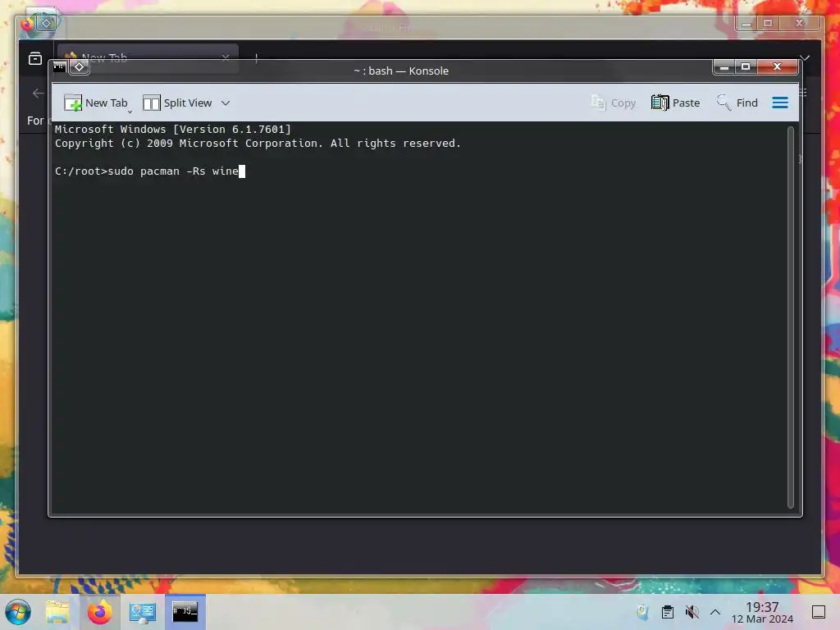Click the show desktop button
Screen dimensions: 840x630
pos(819,612)
